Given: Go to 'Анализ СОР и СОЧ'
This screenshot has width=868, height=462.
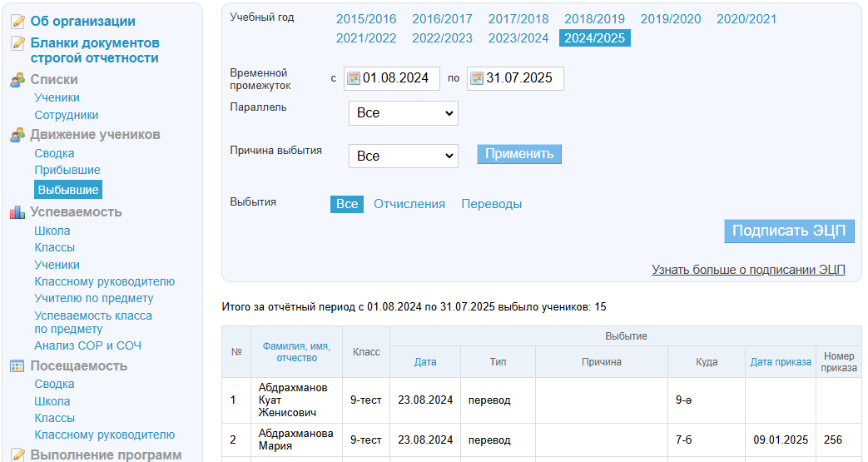Looking at the screenshot, I should coord(88,345).
